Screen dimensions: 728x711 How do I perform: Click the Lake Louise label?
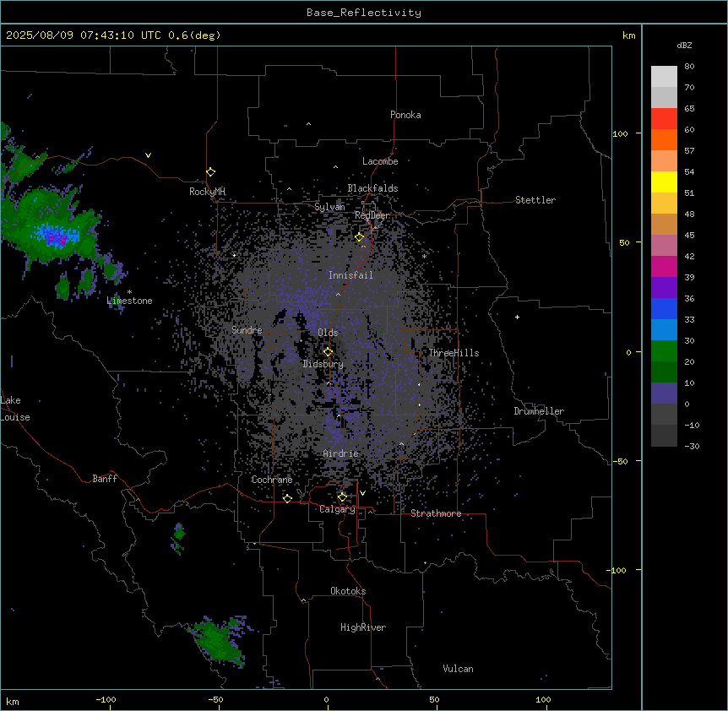(x=15, y=409)
